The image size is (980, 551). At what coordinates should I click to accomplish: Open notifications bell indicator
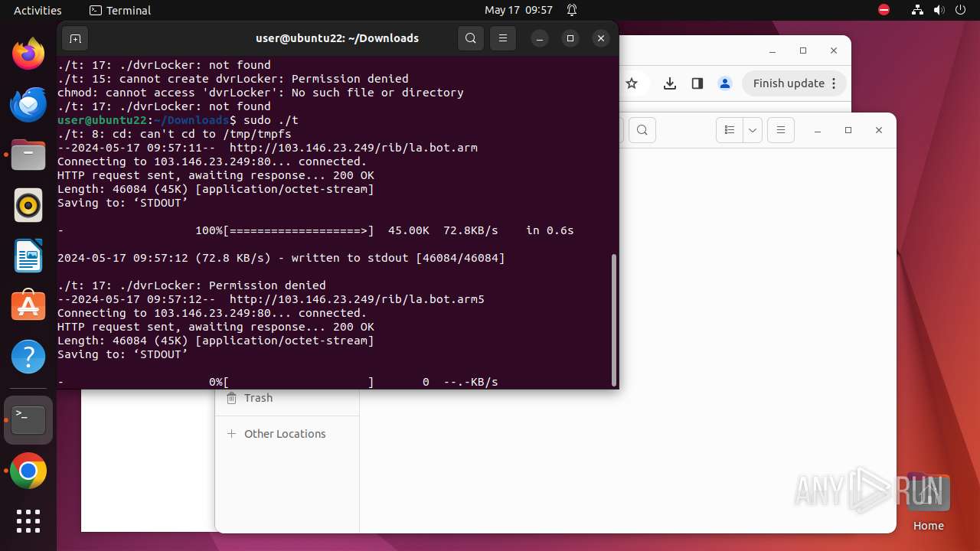click(x=572, y=10)
